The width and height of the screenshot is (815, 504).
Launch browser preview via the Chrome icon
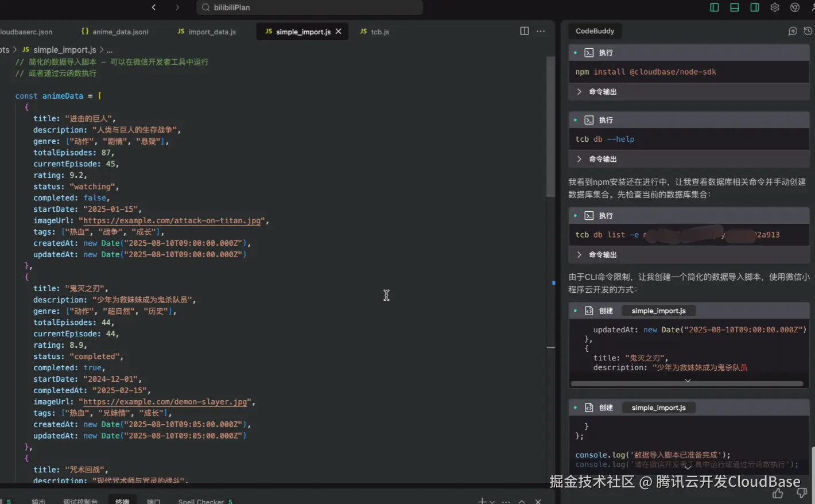click(795, 7)
